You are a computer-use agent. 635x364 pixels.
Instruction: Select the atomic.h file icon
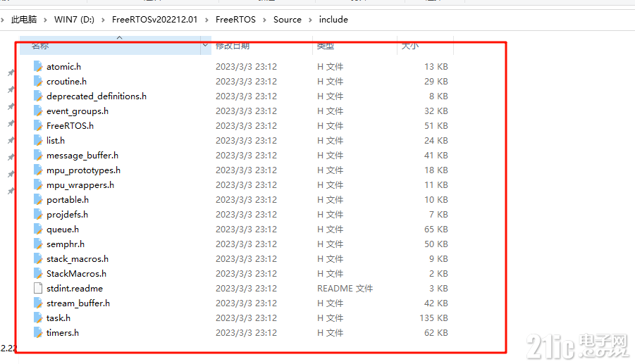coord(38,66)
